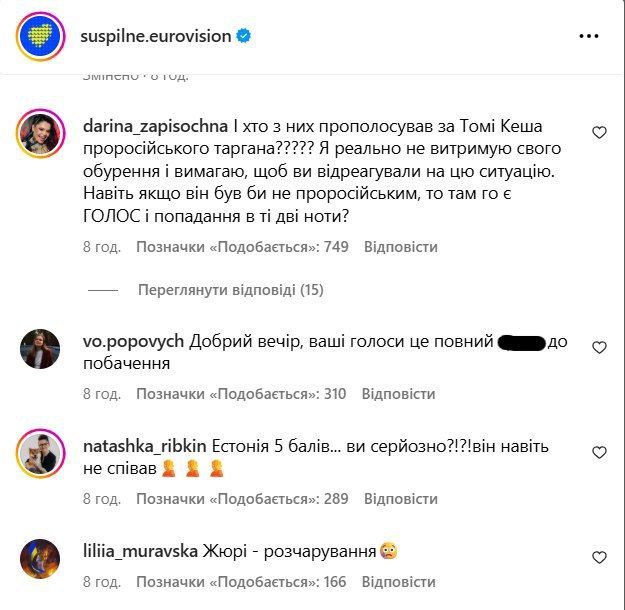Click the verified badge next to suspilne.eurovision
The image size is (625, 610).
click(244, 37)
